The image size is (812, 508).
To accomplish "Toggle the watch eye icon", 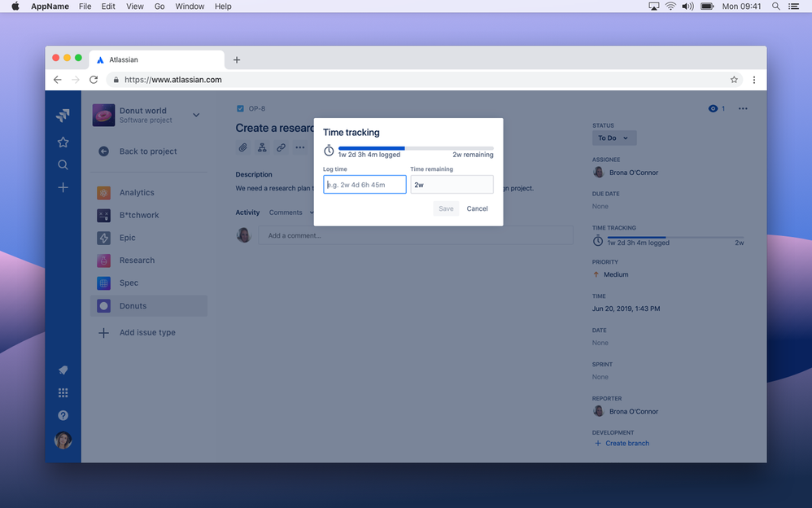I will [713, 108].
